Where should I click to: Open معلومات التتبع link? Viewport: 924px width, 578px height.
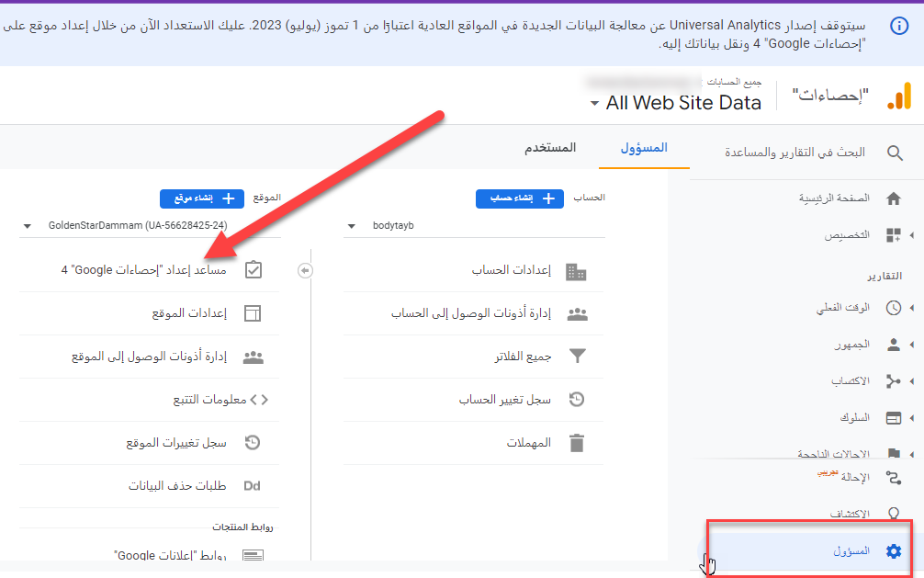click(x=209, y=400)
